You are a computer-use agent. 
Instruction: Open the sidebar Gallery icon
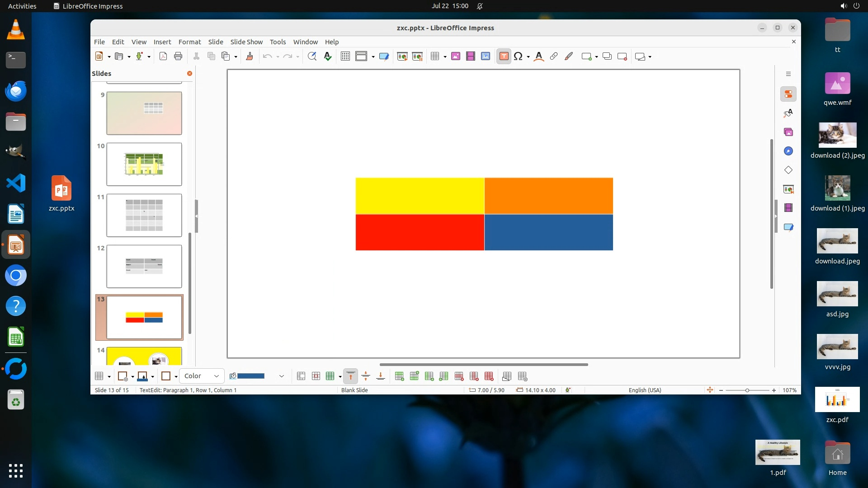pos(788,132)
